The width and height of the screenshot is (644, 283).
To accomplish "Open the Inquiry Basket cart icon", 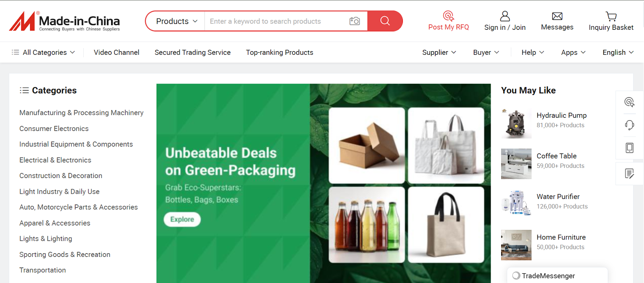I will (611, 16).
